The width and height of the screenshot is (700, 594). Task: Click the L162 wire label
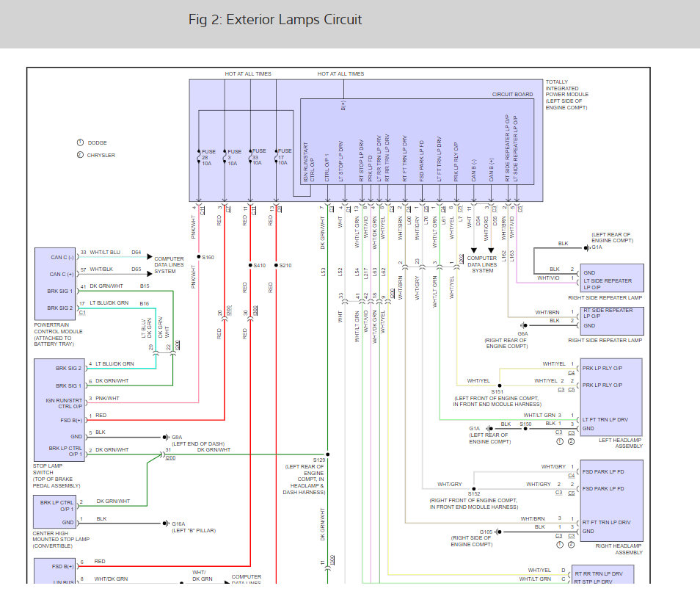pyautogui.click(x=503, y=256)
